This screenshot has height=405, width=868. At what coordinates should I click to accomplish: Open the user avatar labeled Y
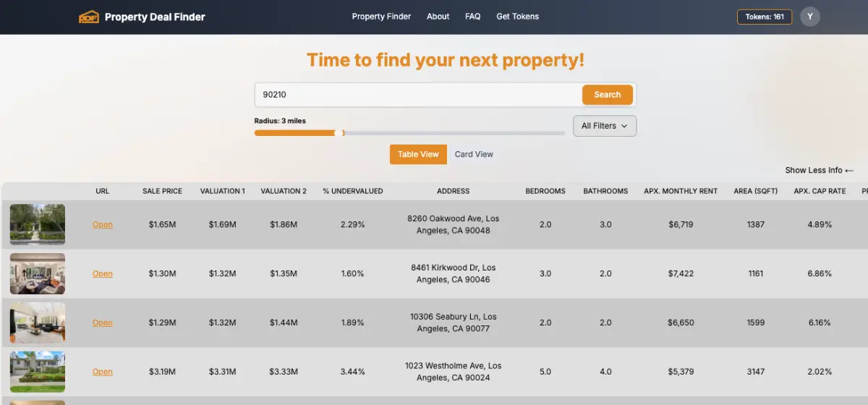pos(810,17)
